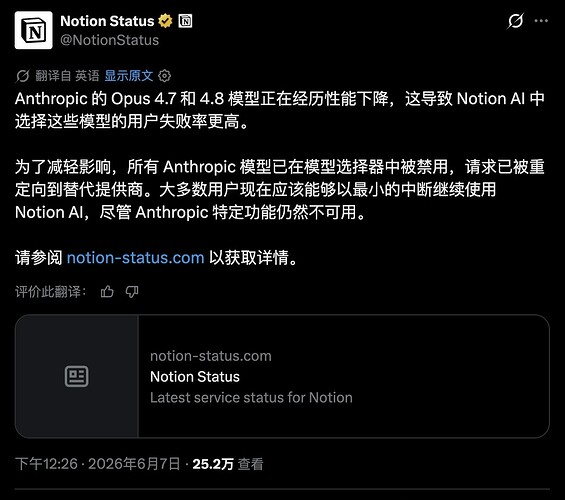Click the paragraph starting 为了减轻影响
Viewport: 565px width, 500px height.
[280, 189]
